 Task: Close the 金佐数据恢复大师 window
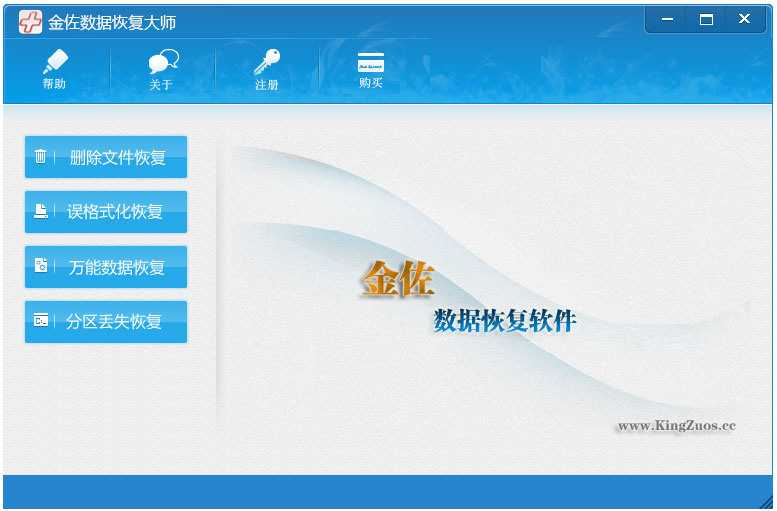pos(744,19)
